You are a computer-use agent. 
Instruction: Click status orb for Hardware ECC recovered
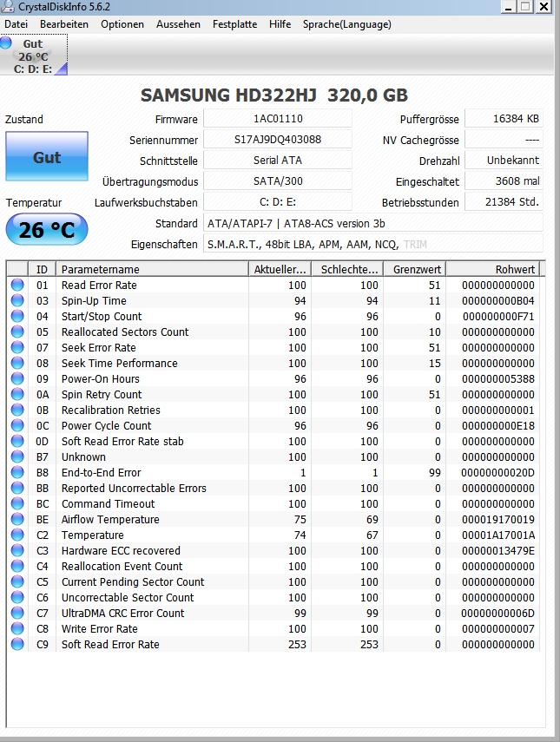click(x=17, y=550)
